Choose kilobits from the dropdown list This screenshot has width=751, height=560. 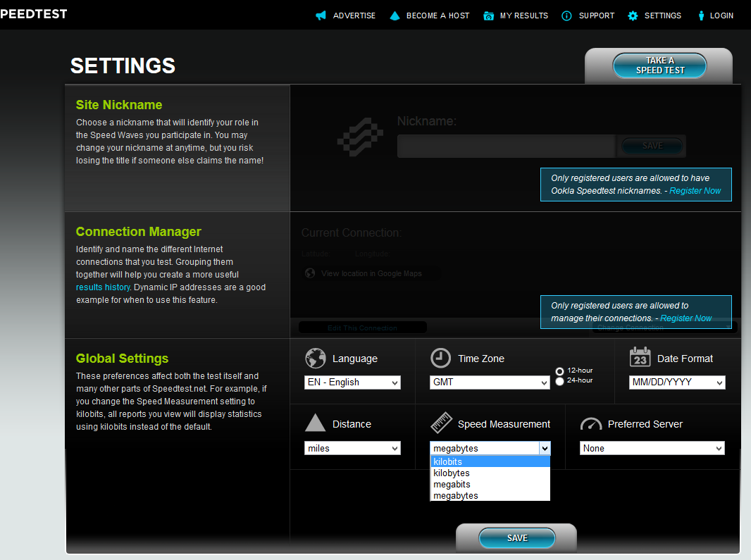click(490, 462)
